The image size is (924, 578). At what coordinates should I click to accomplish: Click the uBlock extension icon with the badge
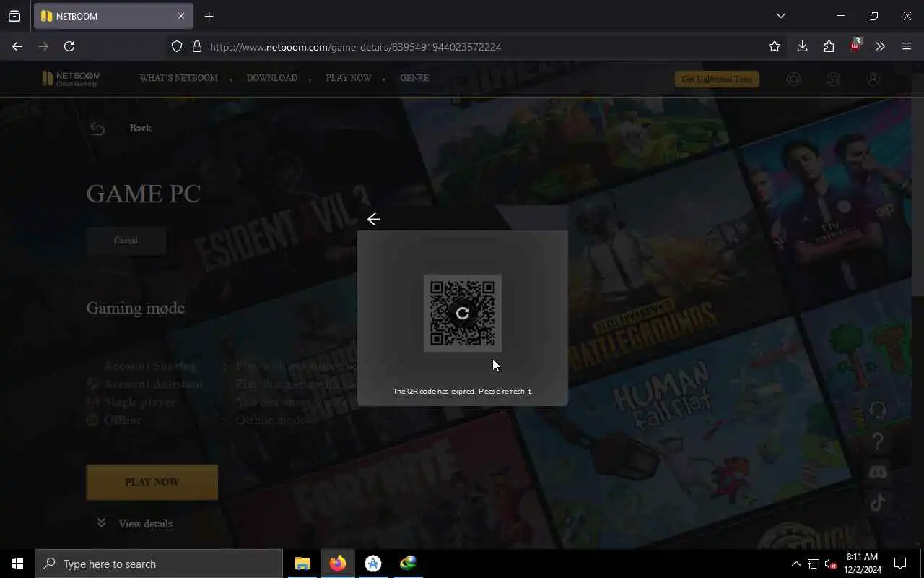(855, 46)
